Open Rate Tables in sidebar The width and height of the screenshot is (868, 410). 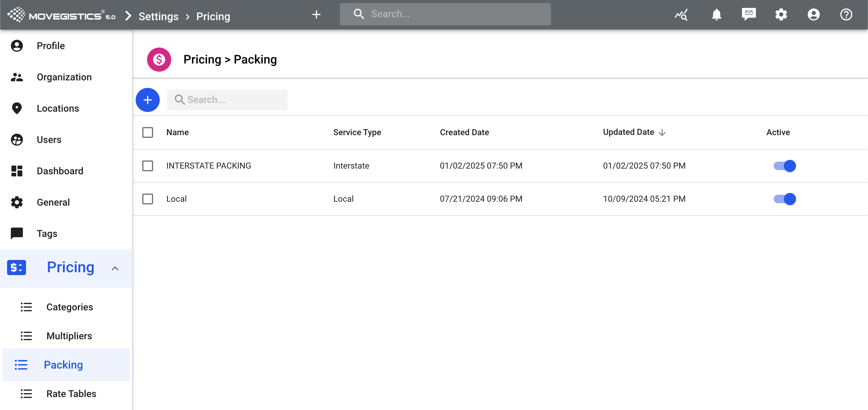[71, 393]
